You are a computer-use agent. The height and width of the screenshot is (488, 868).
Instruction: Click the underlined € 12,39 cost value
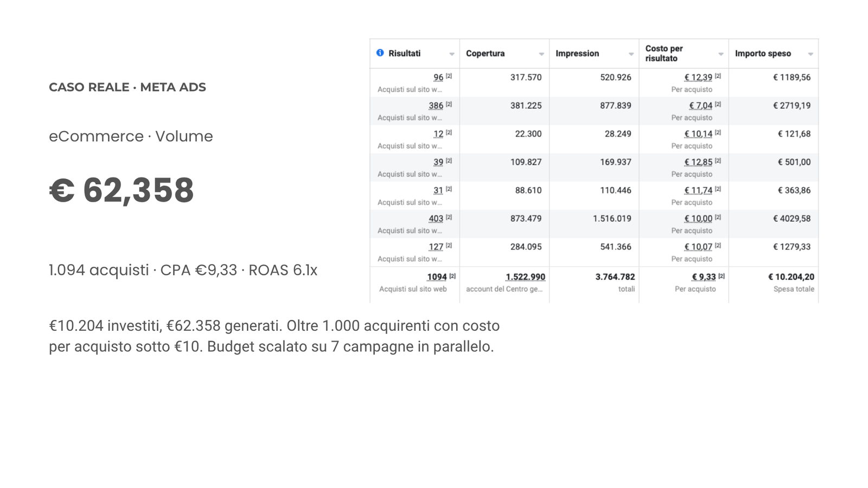tap(698, 78)
